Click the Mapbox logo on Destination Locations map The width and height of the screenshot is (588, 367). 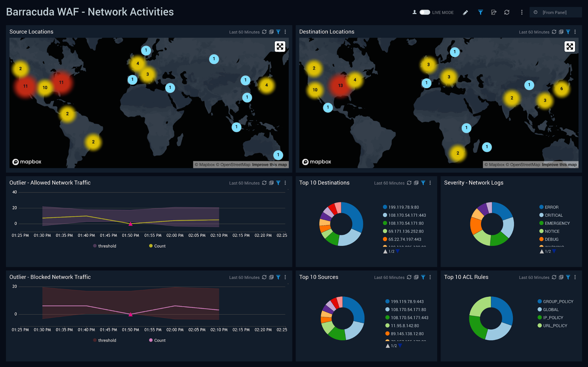(317, 162)
